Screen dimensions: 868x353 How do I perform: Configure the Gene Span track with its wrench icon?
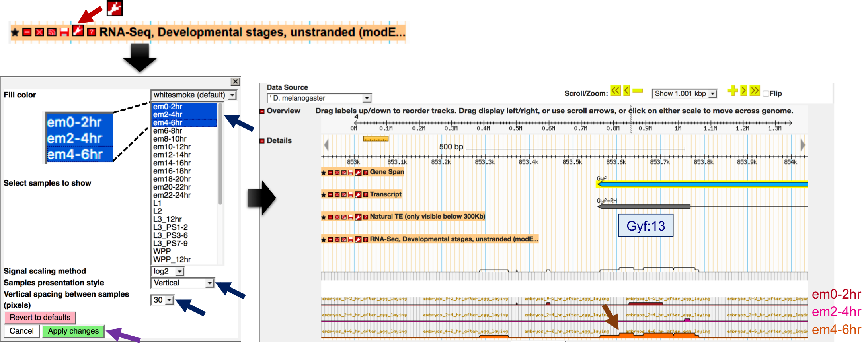pos(358,172)
